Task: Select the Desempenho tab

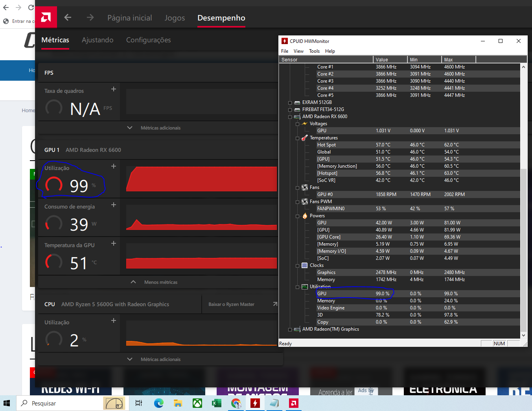Action: click(221, 18)
